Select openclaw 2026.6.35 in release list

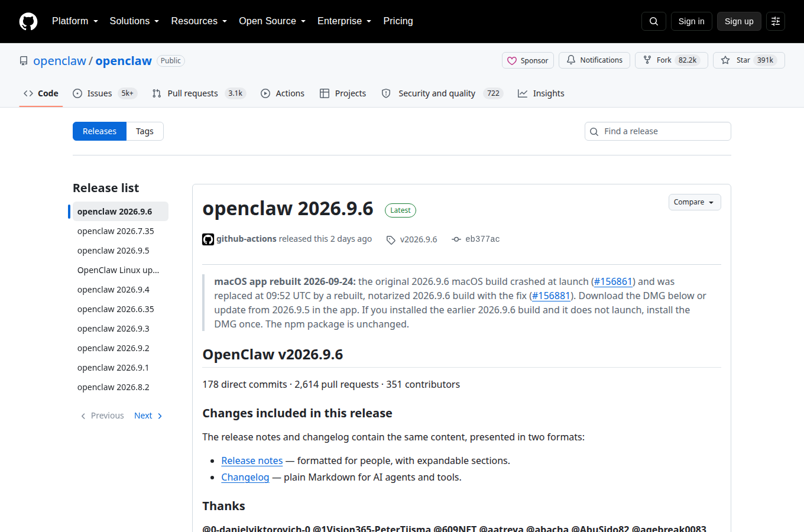point(121,309)
